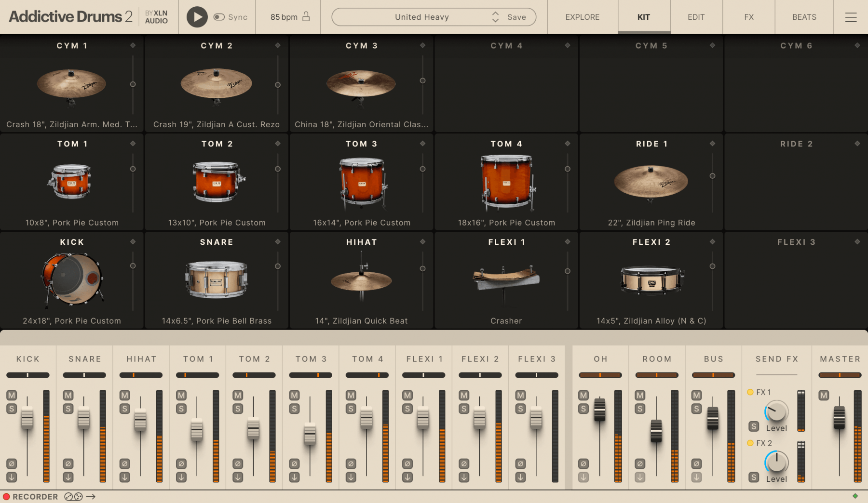
Task: Switch to the FX tab
Action: click(748, 17)
